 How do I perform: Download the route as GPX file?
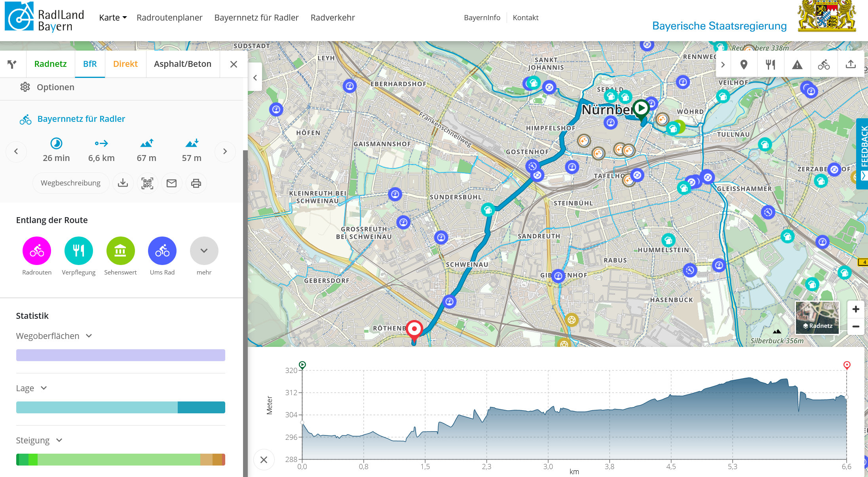point(123,183)
